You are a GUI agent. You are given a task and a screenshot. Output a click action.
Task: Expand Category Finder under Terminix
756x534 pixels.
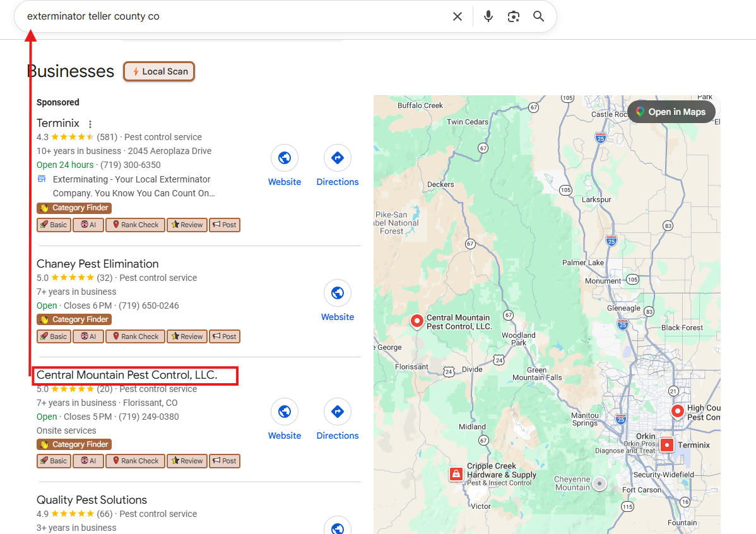[x=74, y=208]
